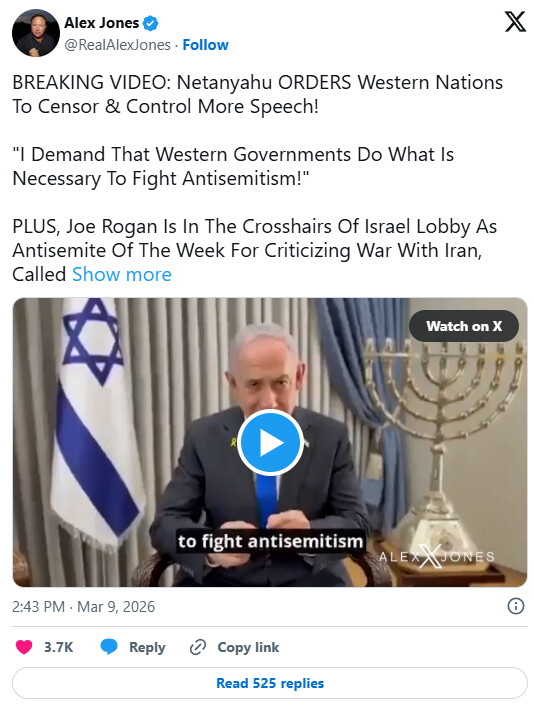534x706 pixels.
Task: Open the tweet info circle icon
Action: pyautogui.click(x=516, y=606)
